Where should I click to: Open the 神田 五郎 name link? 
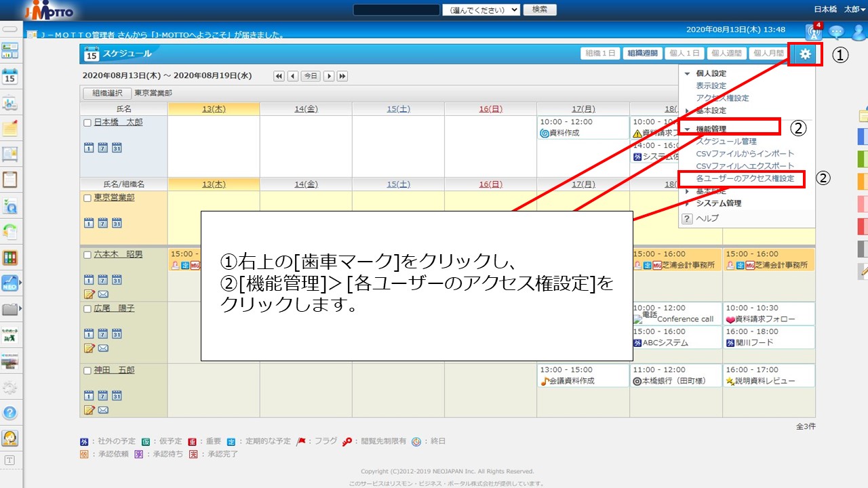114,370
